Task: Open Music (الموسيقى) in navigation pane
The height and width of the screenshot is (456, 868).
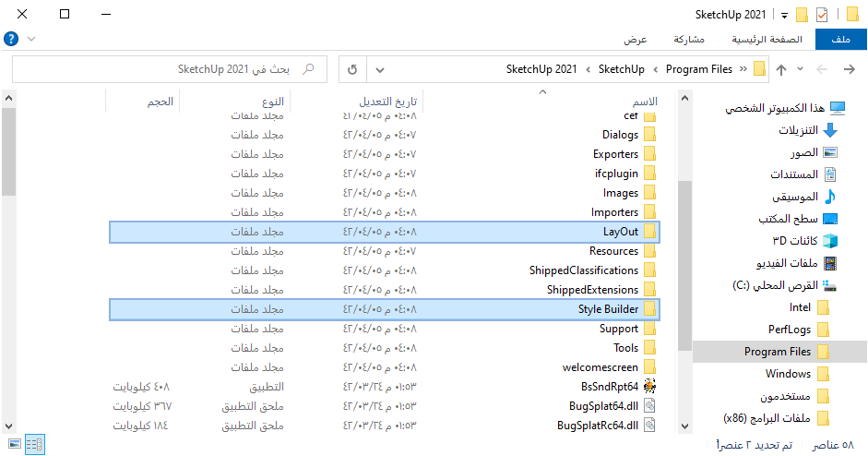Action: (x=804, y=197)
